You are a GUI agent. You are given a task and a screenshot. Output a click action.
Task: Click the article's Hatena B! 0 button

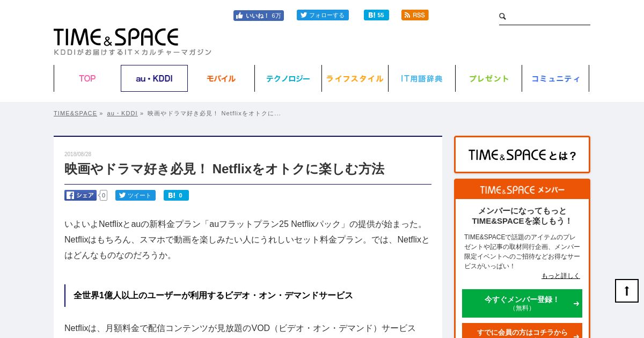[x=176, y=195]
